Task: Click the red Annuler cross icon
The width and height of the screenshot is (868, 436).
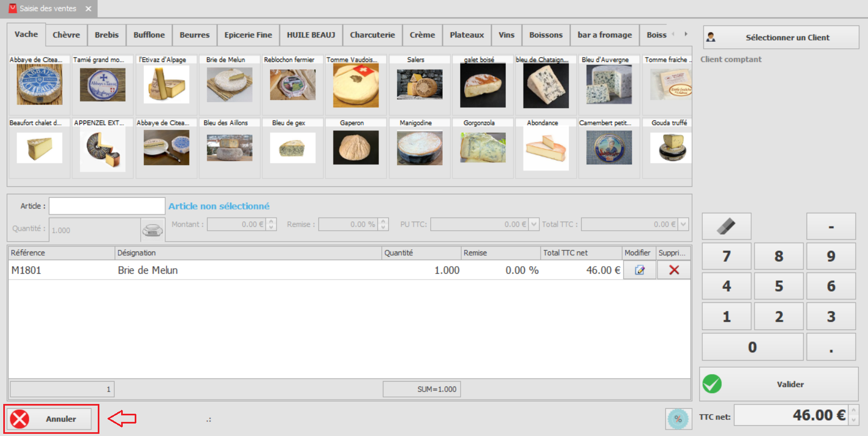Action: [x=20, y=419]
